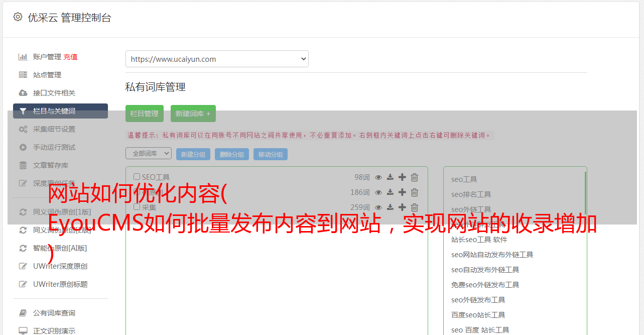Click the play circle icon for 手动运行测试
This screenshot has height=335, width=644.
point(23,147)
